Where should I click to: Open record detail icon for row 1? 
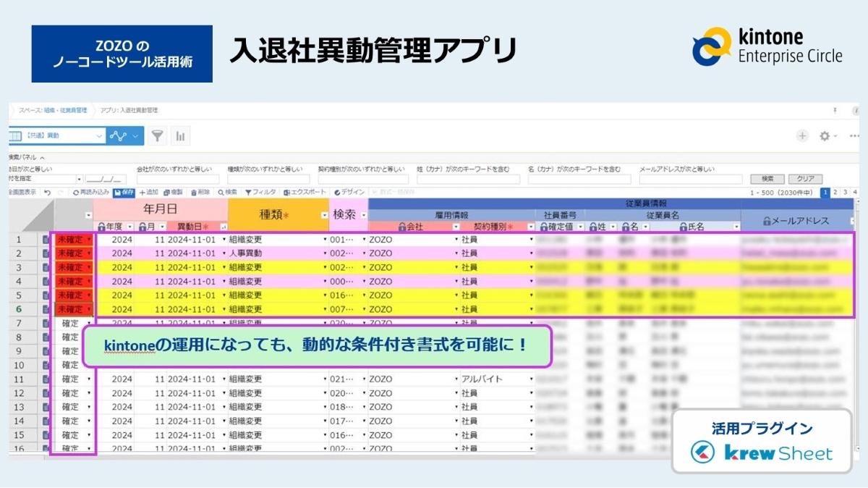tap(46, 240)
